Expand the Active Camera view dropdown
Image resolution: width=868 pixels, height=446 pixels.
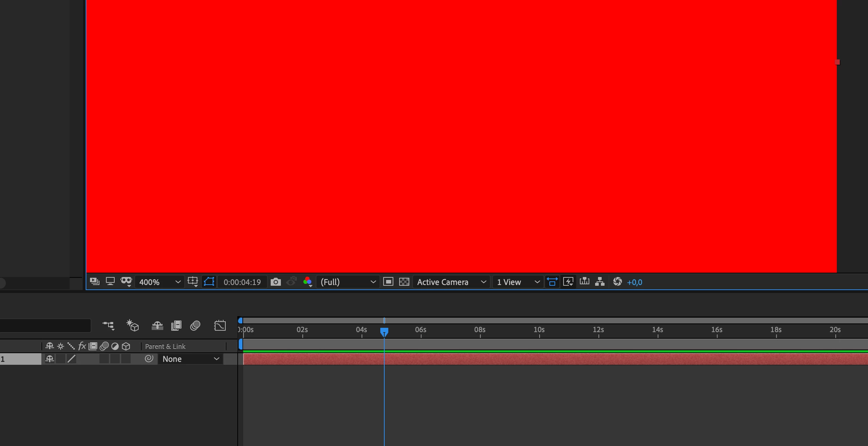[x=451, y=282]
